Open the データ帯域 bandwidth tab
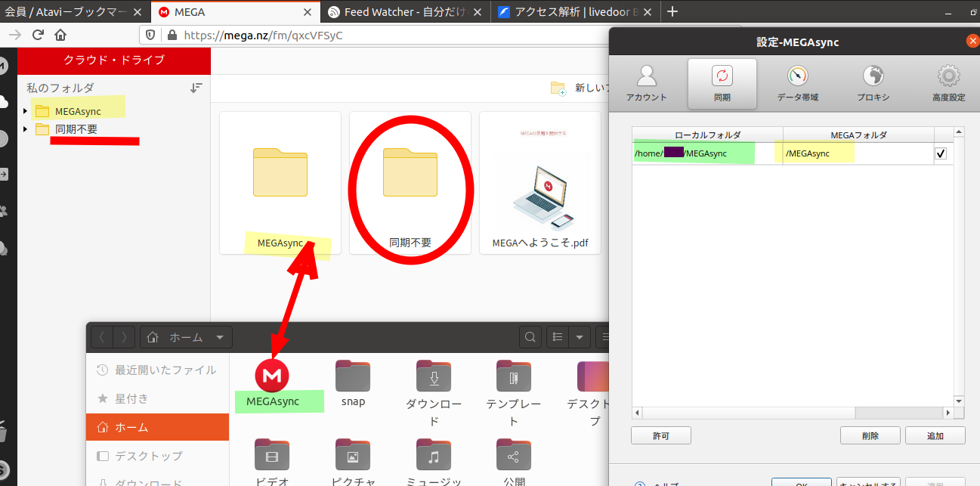This screenshot has height=486, width=980. click(x=797, y=83)
